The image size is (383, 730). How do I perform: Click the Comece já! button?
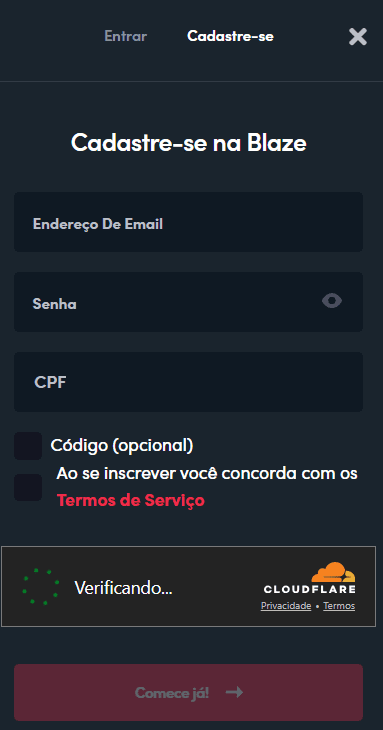pyautogui.click(x=188, y=692)
